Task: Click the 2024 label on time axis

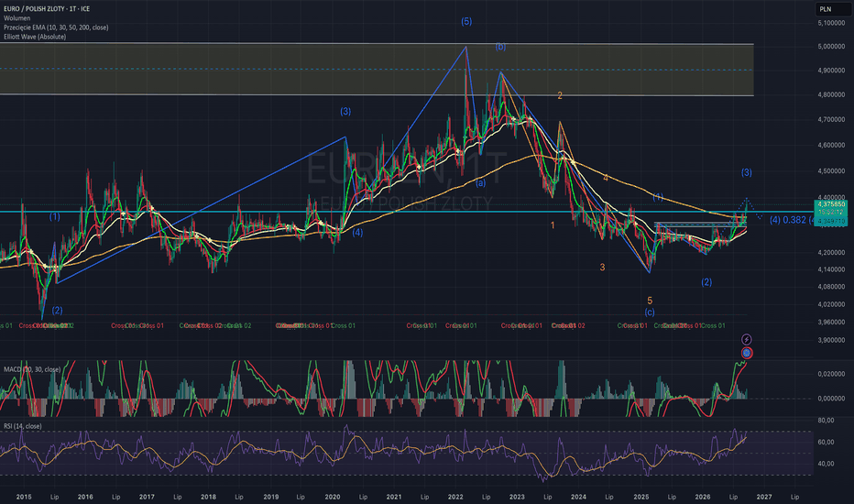Action: pos(578,497)
